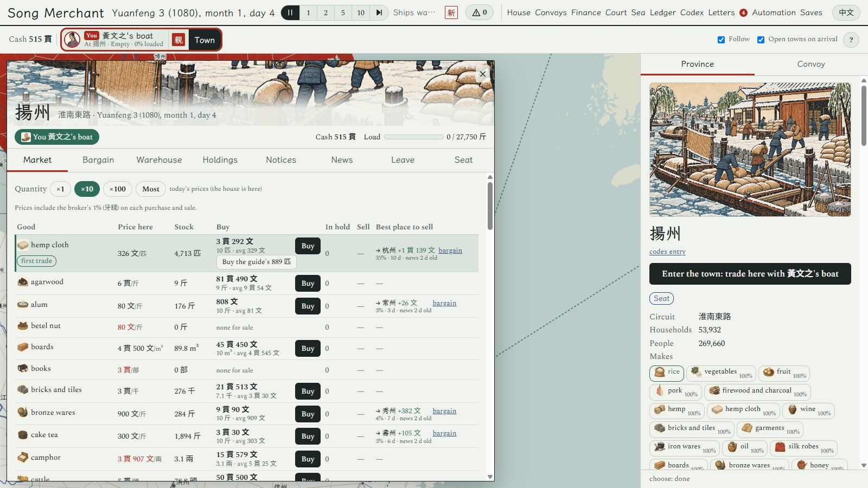Set quantity to ×10
Screen dimensions: 868x488
click(x=87, y=189)
